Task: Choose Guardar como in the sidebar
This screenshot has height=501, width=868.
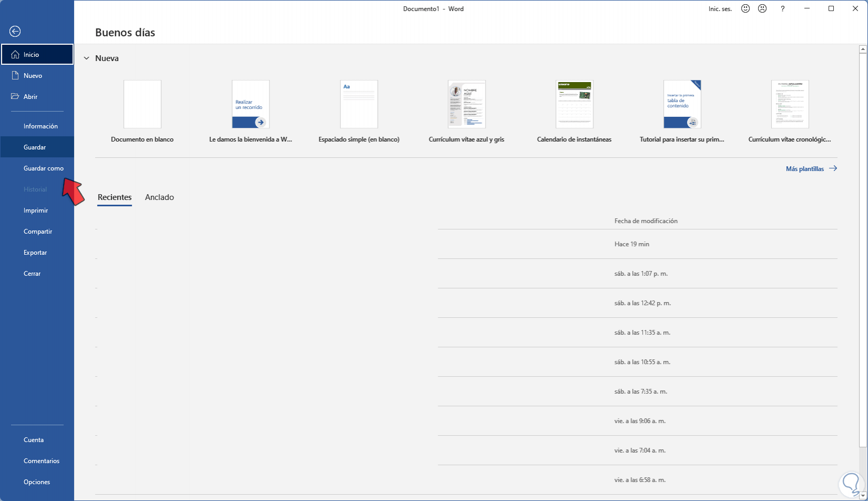Action: pos(37,168)
